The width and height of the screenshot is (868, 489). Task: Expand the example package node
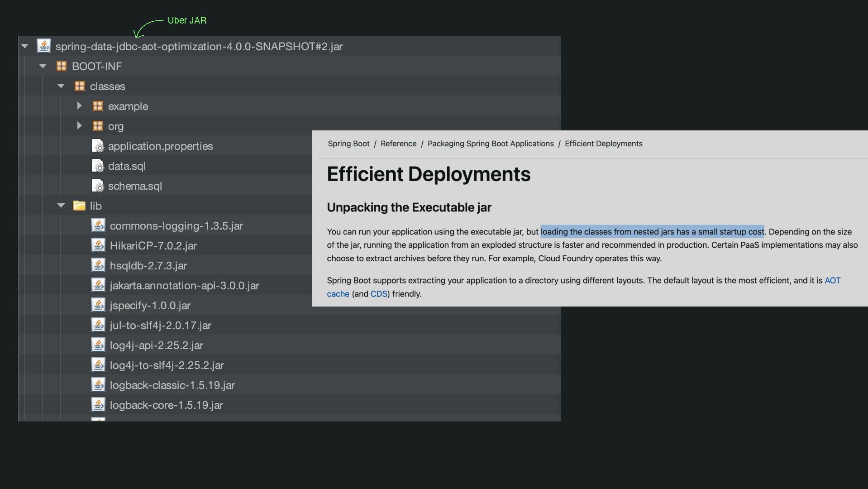pyautogui.click(x=79, y=106)
